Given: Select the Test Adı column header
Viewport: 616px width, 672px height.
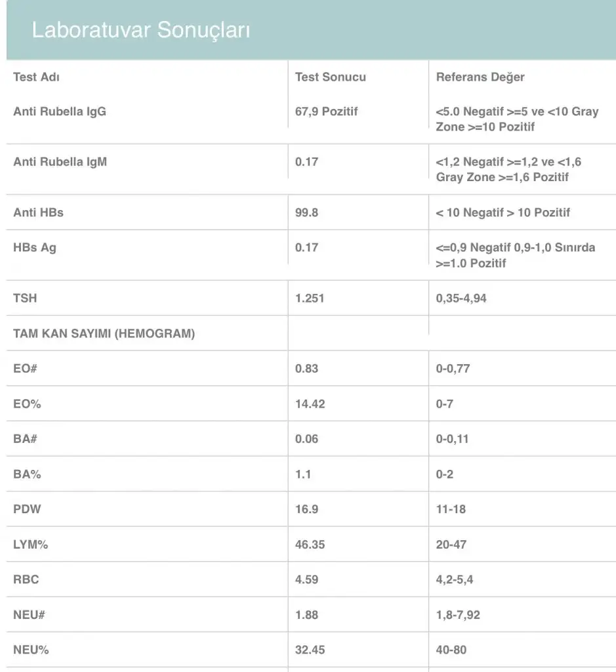Looking at the screenshot, I should [x=36, y=77].
